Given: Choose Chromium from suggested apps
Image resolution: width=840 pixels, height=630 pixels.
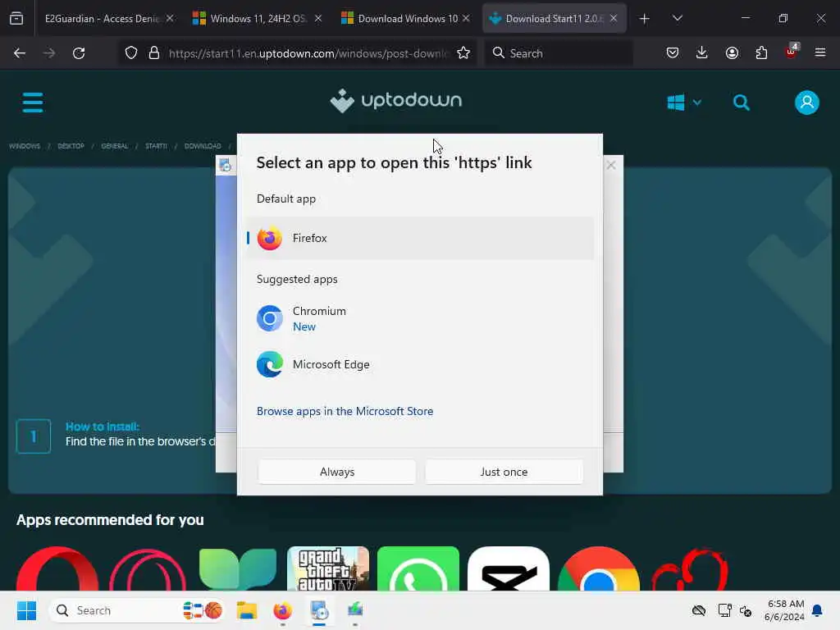Looking at the screenshot, I should point(420,319).
